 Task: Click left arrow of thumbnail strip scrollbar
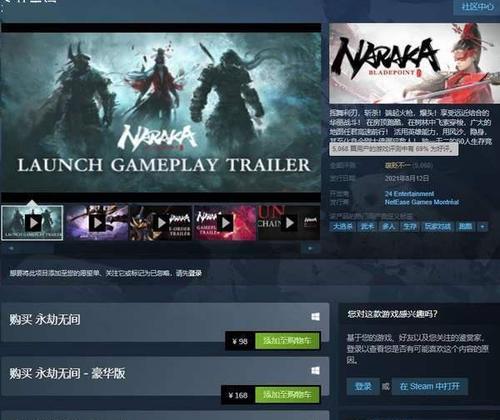click(x=11, y=248)
